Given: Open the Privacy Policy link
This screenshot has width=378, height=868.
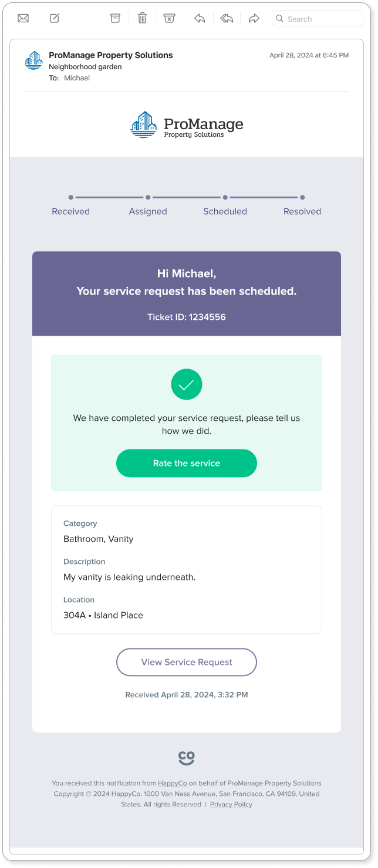Looking at the screenshot, I should pos(231,805).
